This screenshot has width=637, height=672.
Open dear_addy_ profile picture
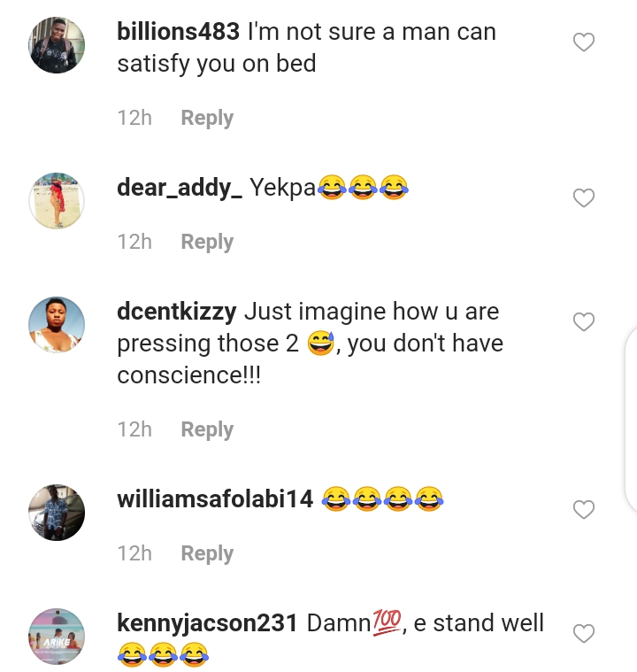[x=57, y=201]
